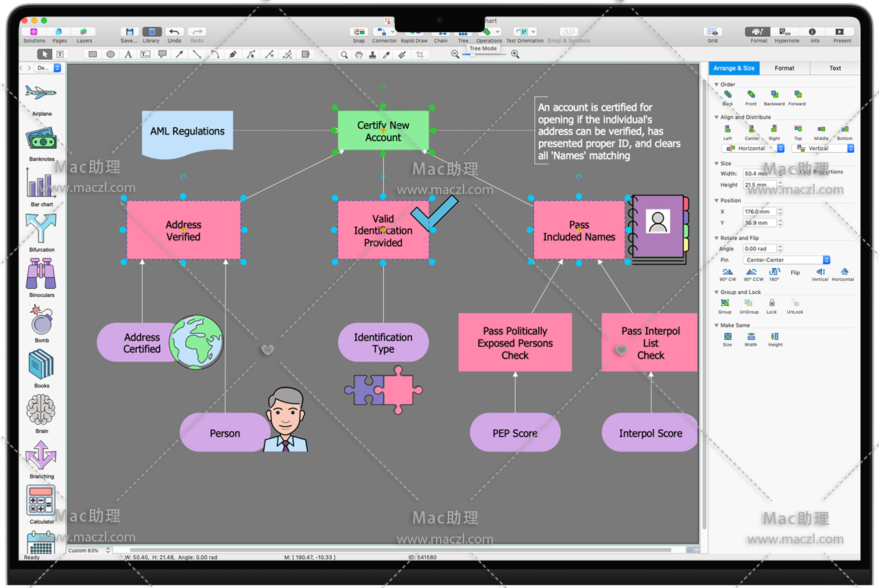Screen dimensions: 879x588
Task: Click the Undo arrow icon
Action: click(x=174, y=32)
